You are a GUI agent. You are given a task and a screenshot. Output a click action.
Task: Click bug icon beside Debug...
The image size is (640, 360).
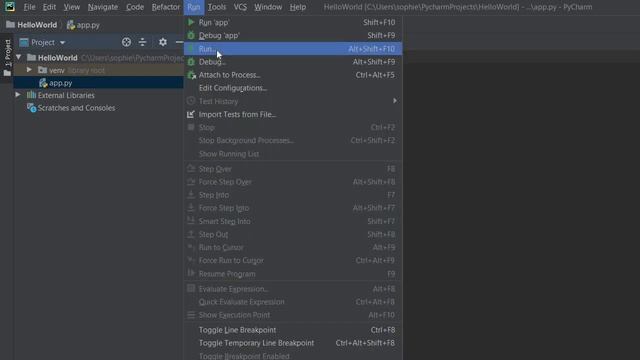[191, 62]
